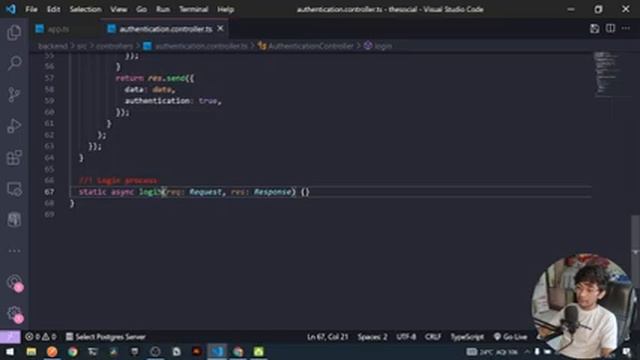The image size is (640, 360).
Task: Open editor More Actions ellipsis menu
Action: pos(626,28)
